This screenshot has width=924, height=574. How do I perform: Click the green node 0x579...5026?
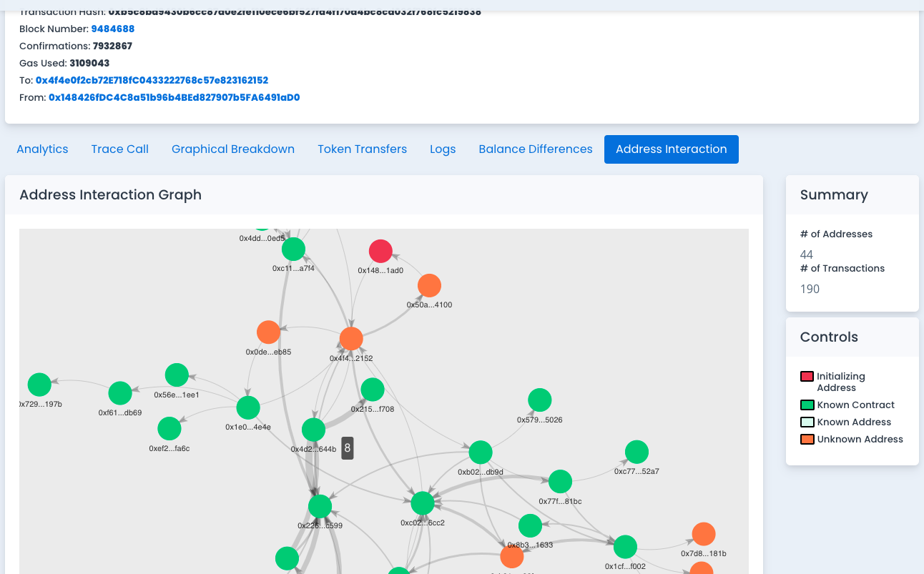(x=539, y=400)
